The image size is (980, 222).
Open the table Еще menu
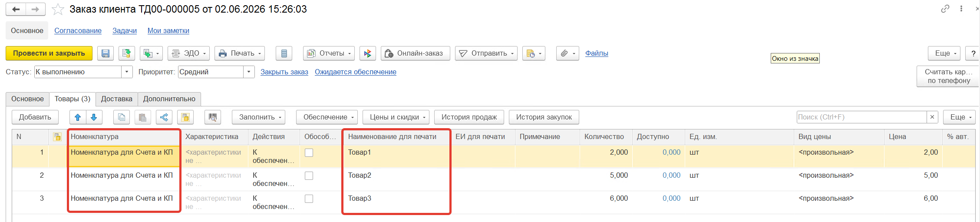960,117
